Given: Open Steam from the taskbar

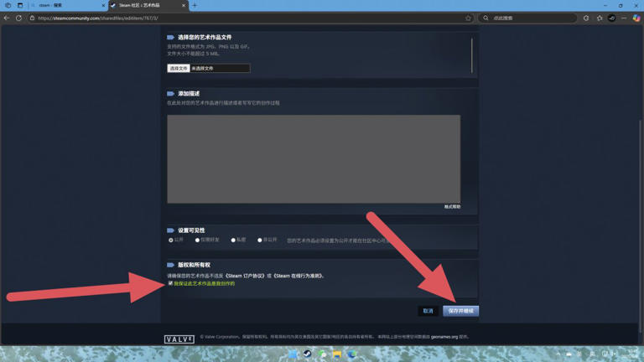Looking at the screenshot, I should coord(307,354).
